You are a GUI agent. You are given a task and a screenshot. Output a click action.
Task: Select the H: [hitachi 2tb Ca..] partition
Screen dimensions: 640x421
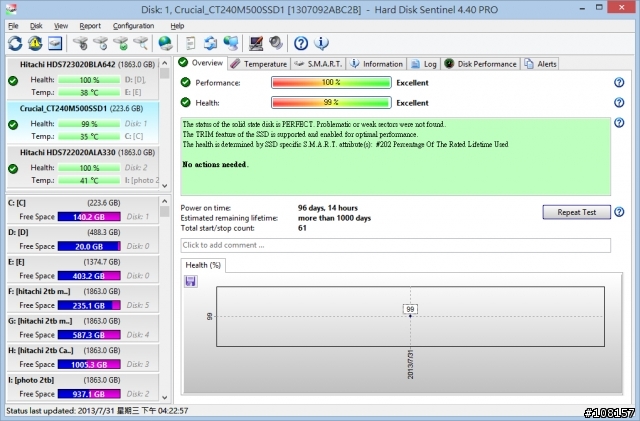pos(83,358)
